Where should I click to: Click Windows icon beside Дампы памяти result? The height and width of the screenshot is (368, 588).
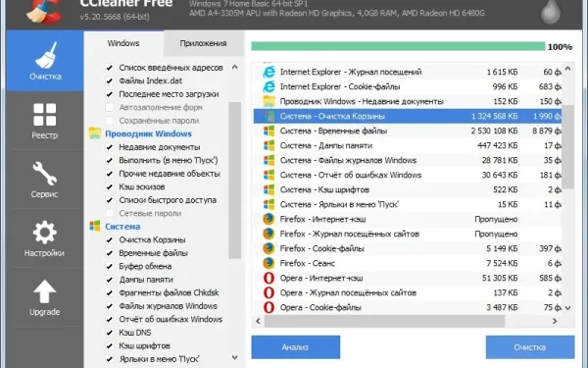269,145
